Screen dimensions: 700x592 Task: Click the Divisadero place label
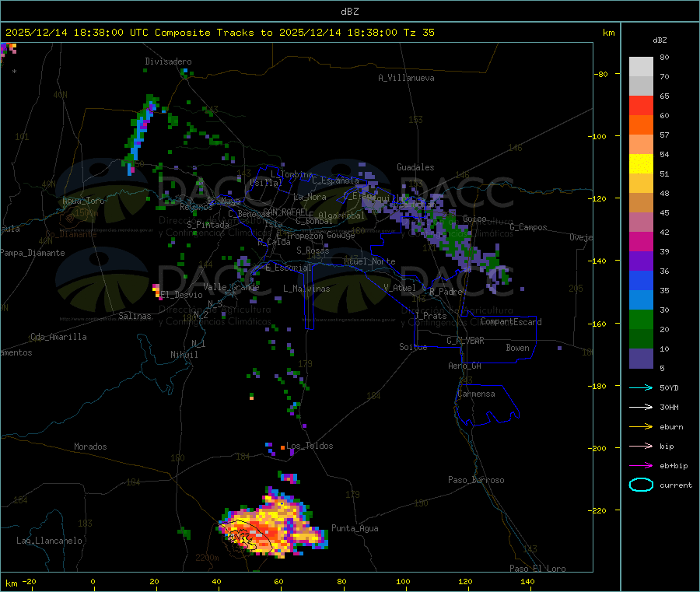click(x=168, y=61)
